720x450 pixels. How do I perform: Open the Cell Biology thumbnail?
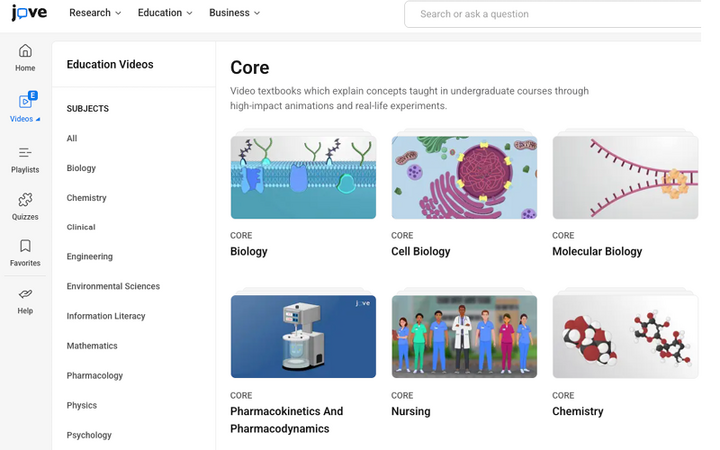[464, 177]
